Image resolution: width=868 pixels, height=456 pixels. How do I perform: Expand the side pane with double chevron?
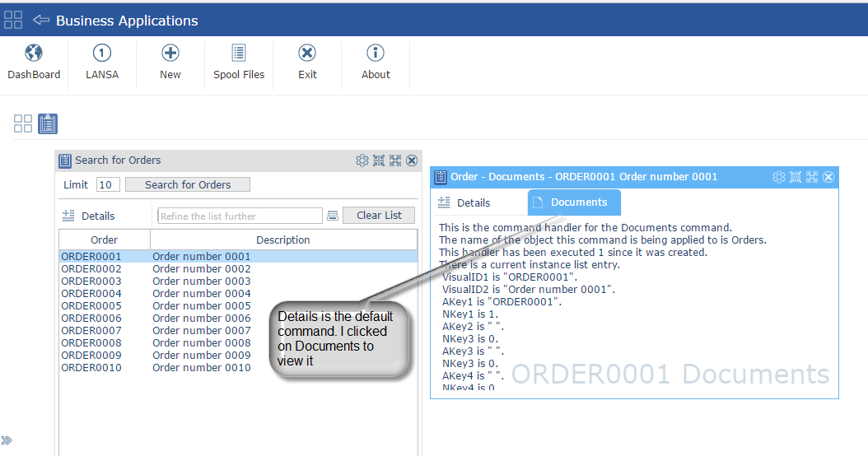[7, 440]
